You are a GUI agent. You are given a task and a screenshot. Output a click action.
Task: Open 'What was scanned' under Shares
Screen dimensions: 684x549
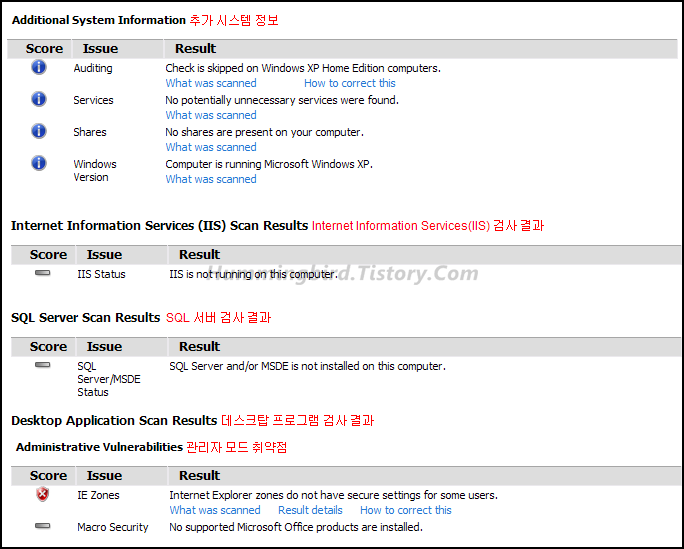[211, 148]
